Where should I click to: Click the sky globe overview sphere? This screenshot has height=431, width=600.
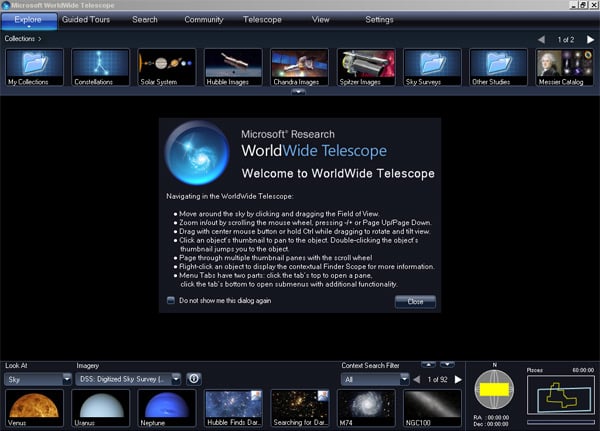click(x=494, y=390)
